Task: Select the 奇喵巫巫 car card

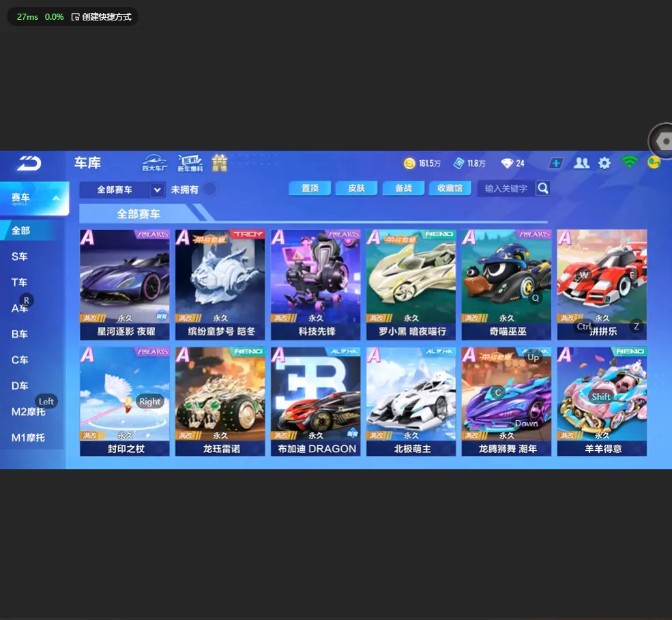Action: click(x=507, y=285)
